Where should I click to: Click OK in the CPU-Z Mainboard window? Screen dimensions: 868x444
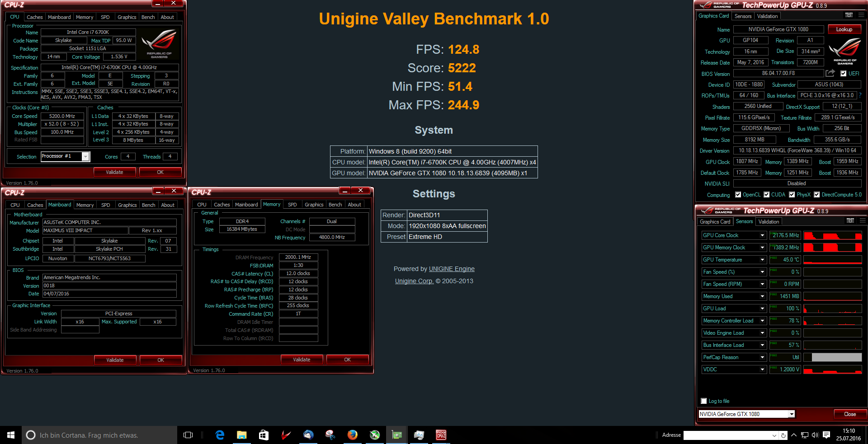pos(160,360)
